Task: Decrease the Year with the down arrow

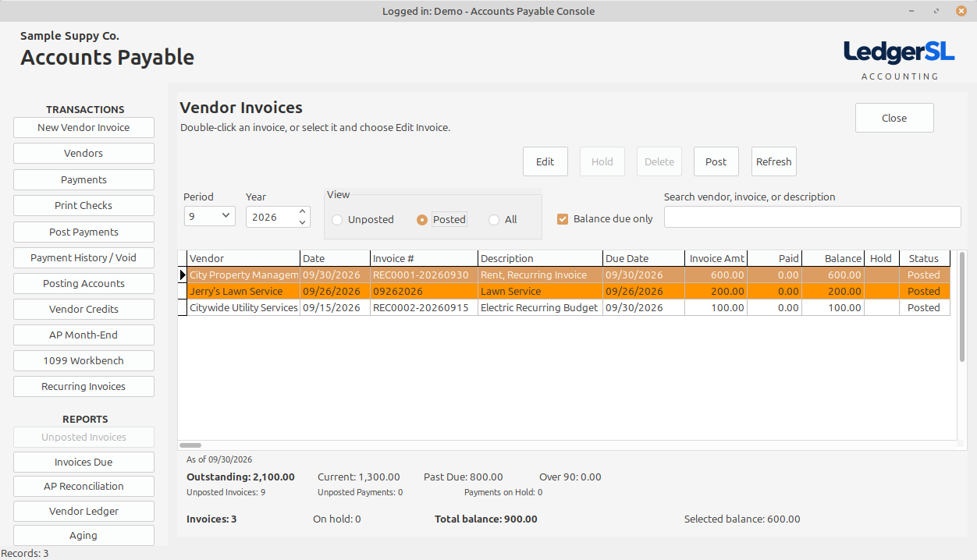Action: click(303, 222)
